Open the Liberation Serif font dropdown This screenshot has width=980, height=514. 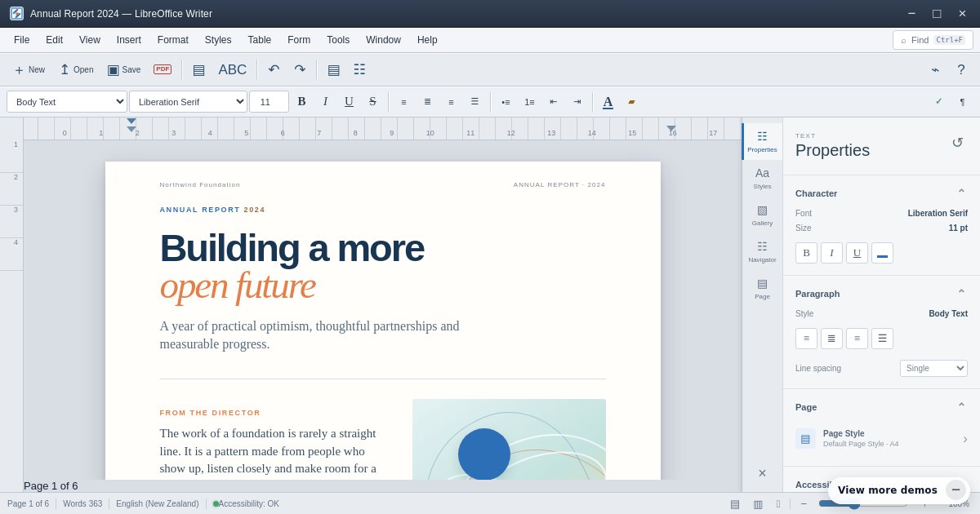click(x=188, y=102)
